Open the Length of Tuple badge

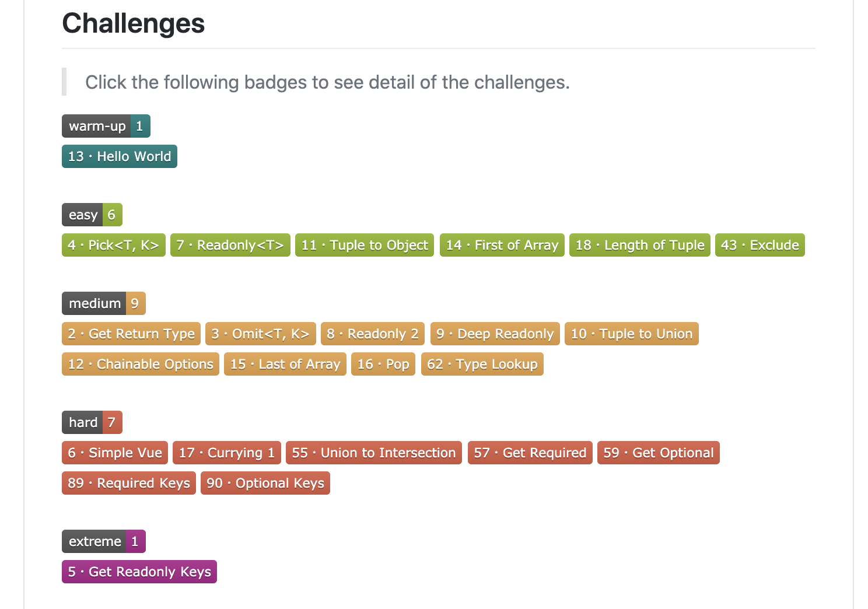click(640, 245)
